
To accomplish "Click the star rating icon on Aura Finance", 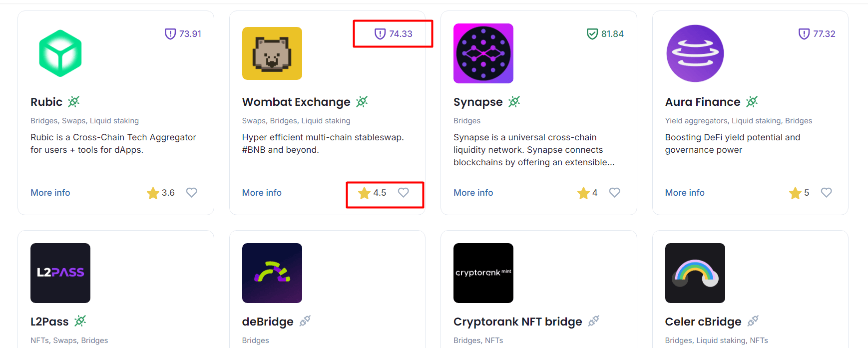I will (795, 193).
